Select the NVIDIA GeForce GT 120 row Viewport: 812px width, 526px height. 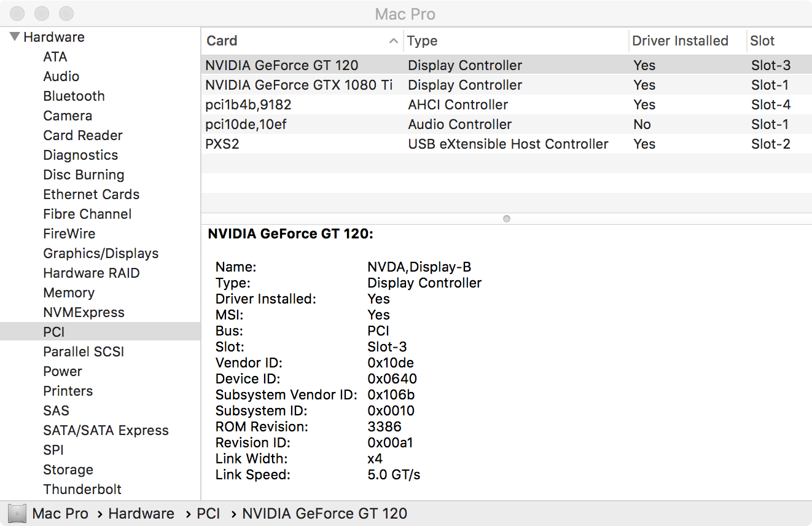click(507, 65)
